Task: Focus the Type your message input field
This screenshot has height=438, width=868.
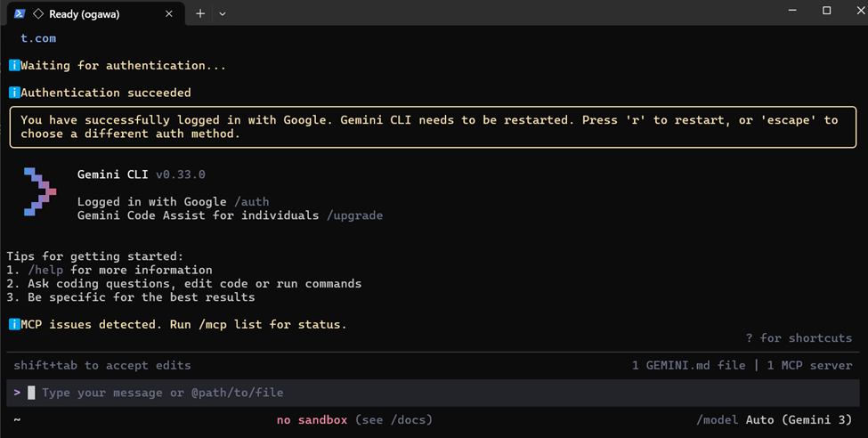Action: pyautogui.click(x=356, y=393)
